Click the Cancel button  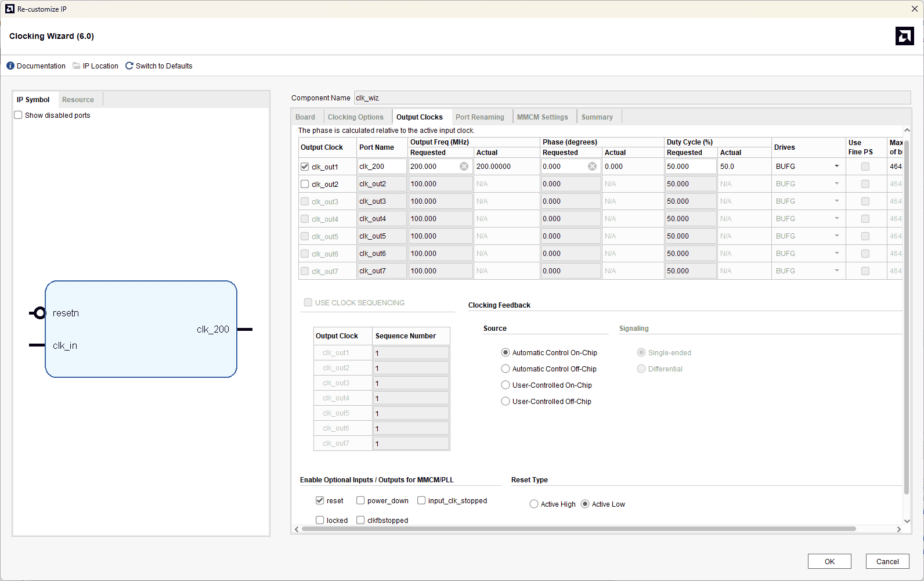(x=887, y=561)
